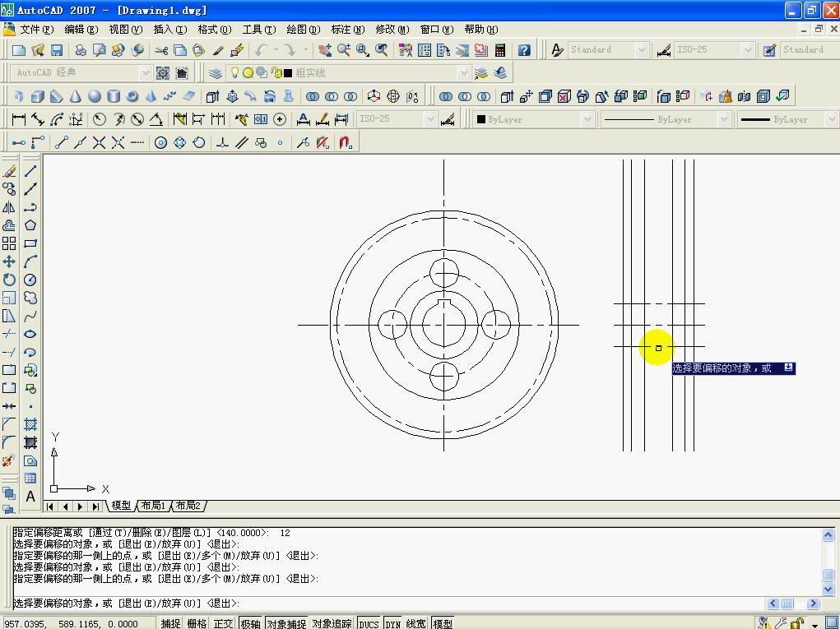
Task: Select the Mirror modify tool
Action: [9, 207]
